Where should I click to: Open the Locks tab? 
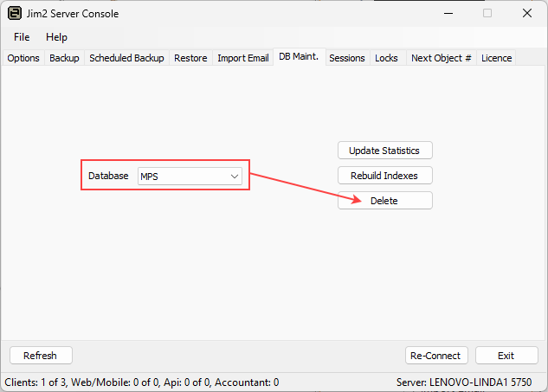(386, 58)
